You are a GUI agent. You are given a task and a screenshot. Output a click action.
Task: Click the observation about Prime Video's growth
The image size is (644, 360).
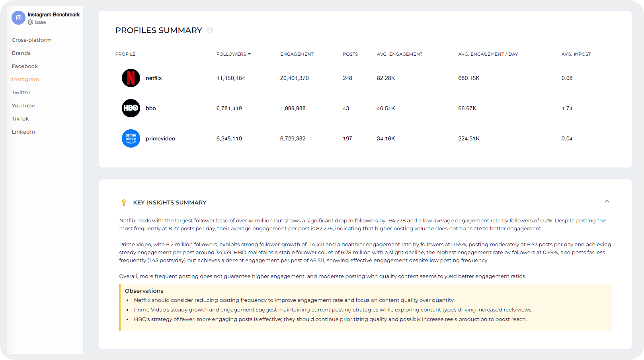[333, 310]
